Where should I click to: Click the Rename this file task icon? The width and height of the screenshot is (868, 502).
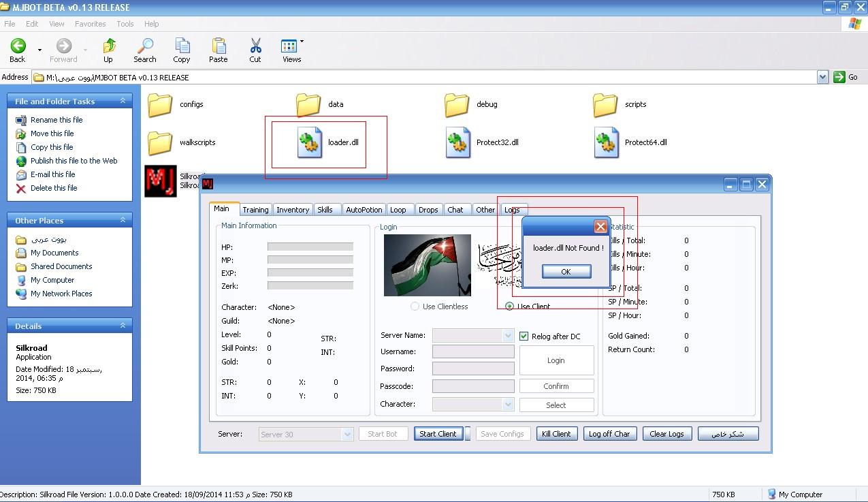coord(21,120)
